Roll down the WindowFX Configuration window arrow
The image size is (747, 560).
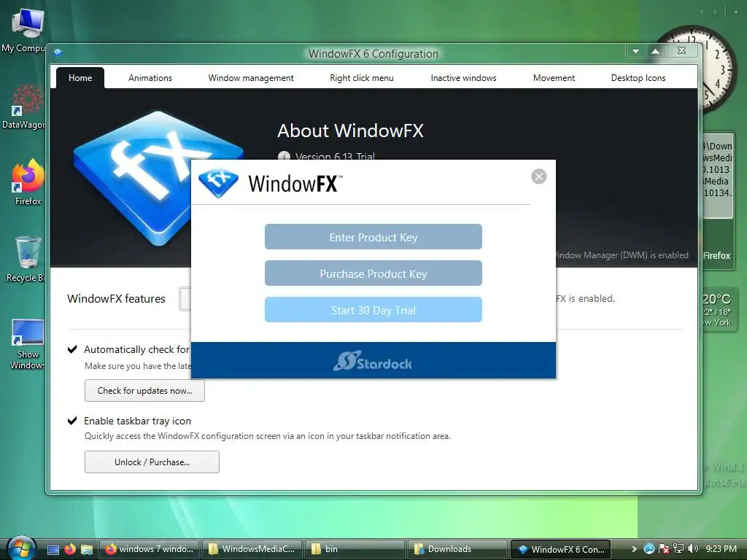point(635,51)
